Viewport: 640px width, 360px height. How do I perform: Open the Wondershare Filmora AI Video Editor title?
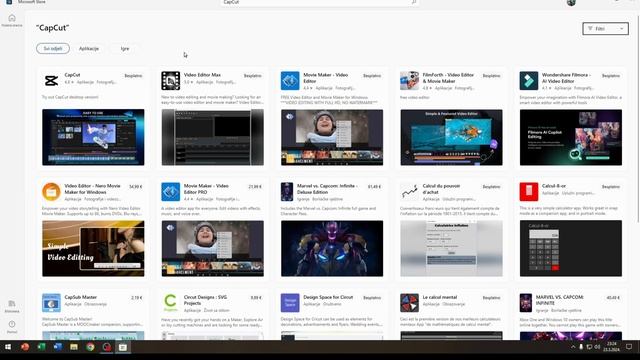click(566, 78)
